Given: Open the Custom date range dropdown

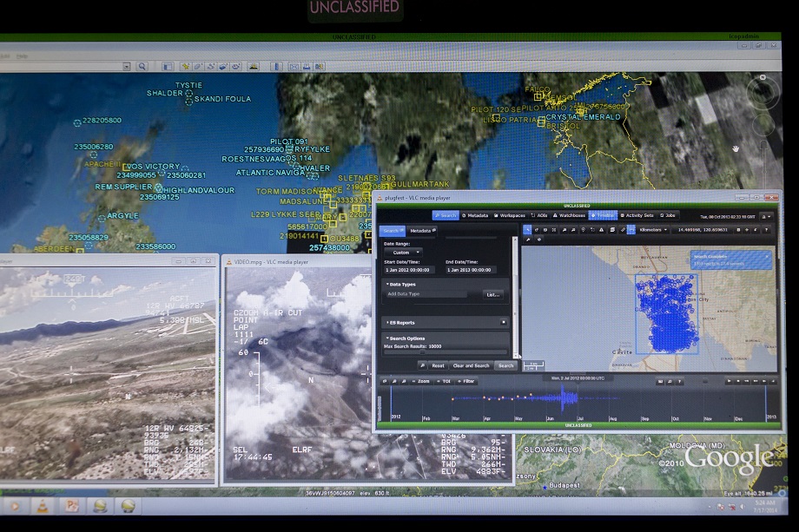Looking at the screenshot, I should tap(403, 253).
